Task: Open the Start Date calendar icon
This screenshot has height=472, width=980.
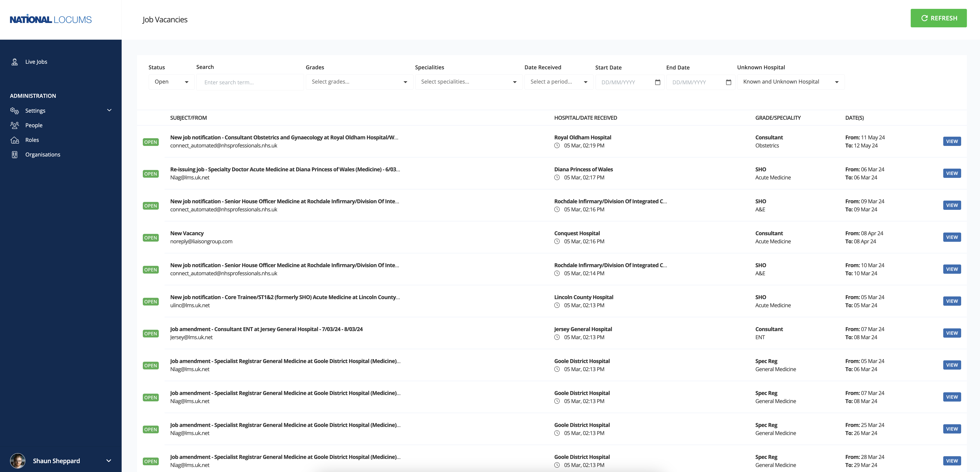Action: 657,82
